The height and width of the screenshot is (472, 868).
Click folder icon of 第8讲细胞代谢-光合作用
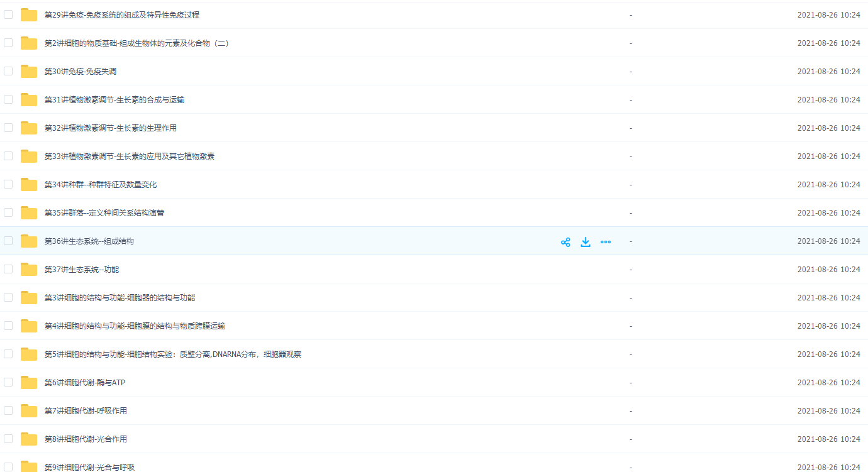[29, 439]
